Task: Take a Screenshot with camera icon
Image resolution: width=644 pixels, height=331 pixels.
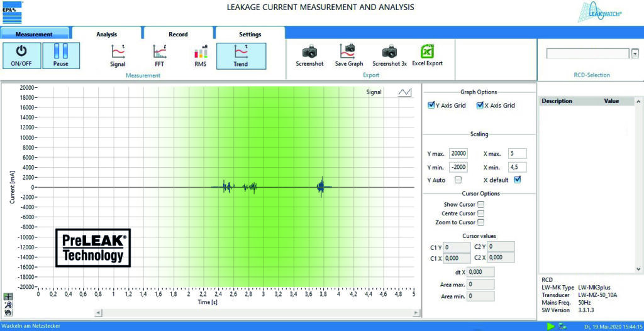Action: tap(309, 52)
